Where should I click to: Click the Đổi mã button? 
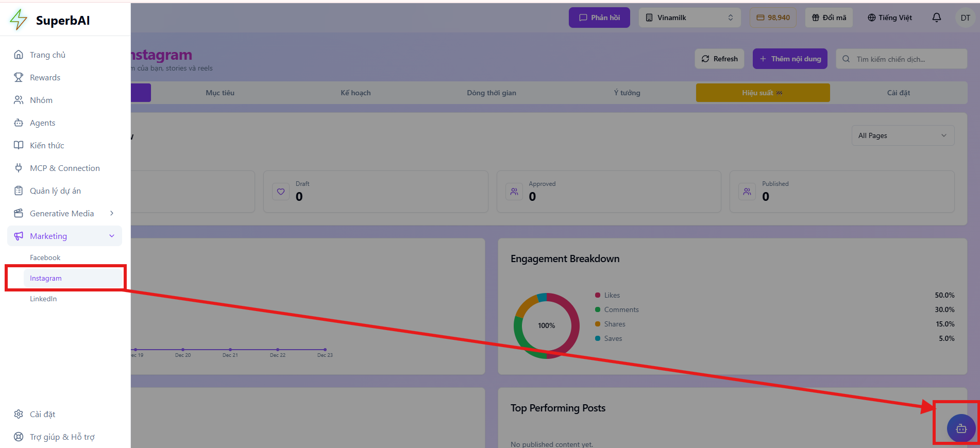[829, 18]
